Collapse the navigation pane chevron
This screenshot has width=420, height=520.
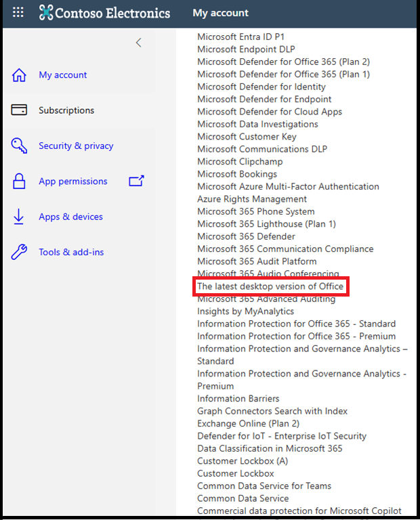pyautogui.click(x=139, y=43)
